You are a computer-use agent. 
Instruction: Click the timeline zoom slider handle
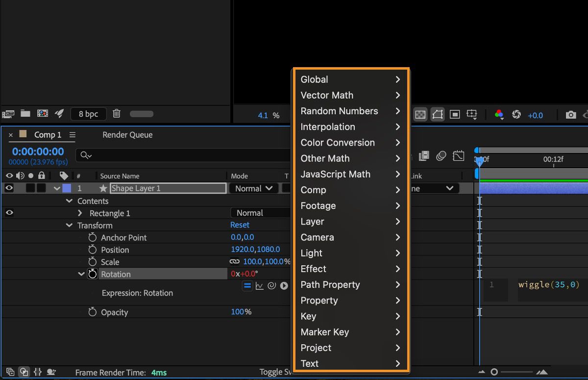pos(494,372)
